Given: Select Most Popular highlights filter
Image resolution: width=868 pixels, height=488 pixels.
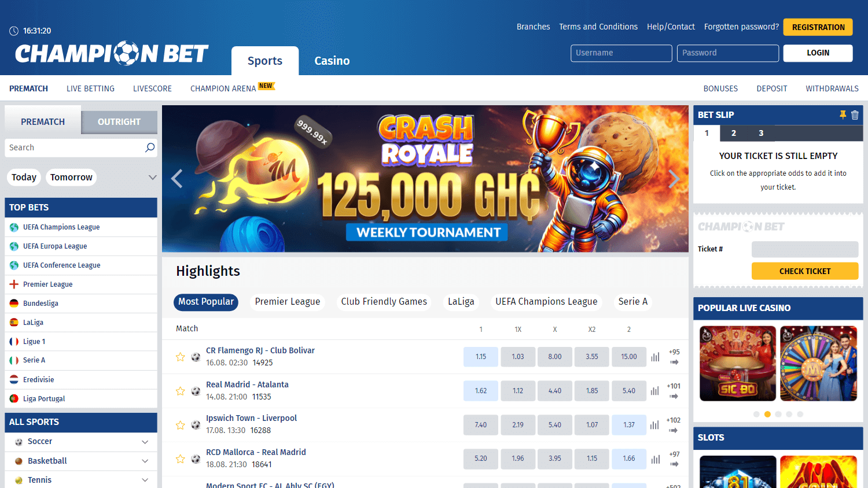Looking at the screenshot, I should pos(206,302).
